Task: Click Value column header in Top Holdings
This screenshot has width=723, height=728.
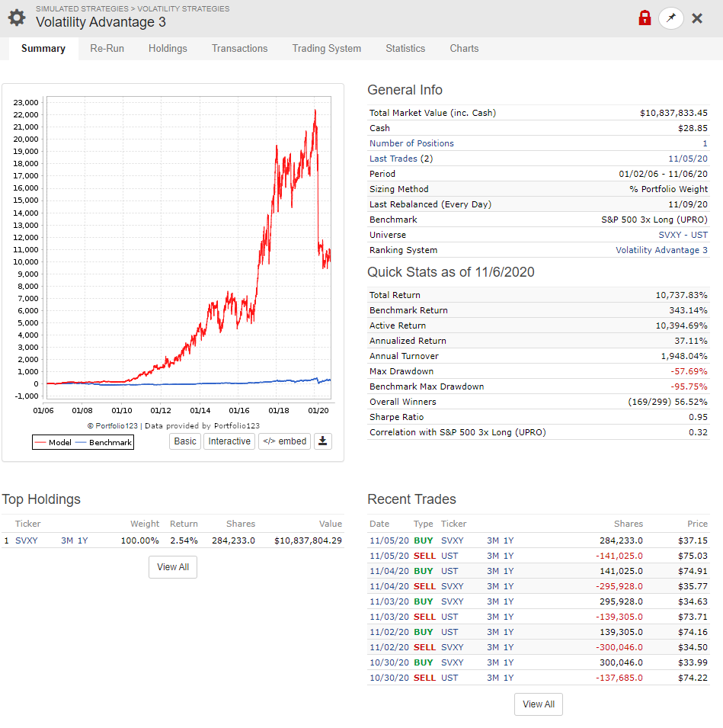Action: [x=331, y=524]
